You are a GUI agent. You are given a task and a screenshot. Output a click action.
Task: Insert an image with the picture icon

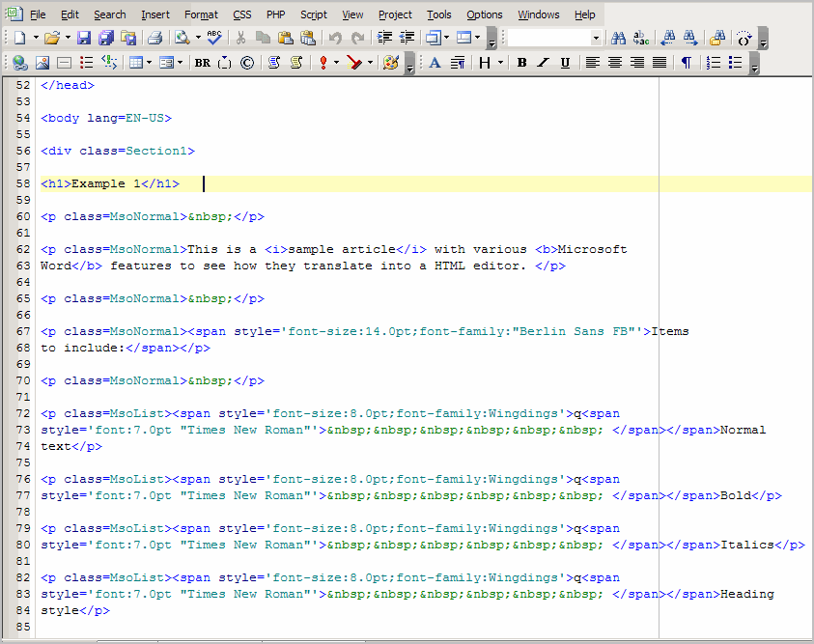42,63
